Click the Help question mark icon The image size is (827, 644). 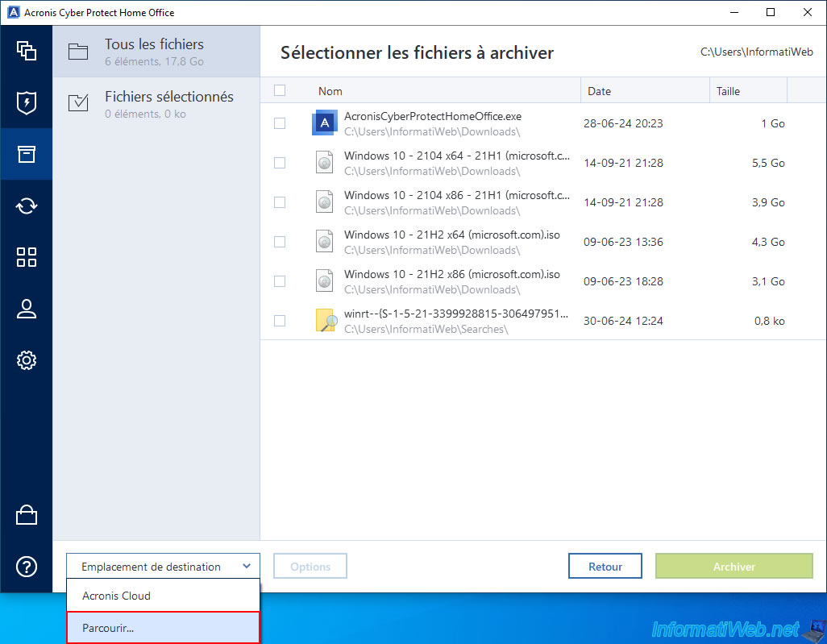27,567
